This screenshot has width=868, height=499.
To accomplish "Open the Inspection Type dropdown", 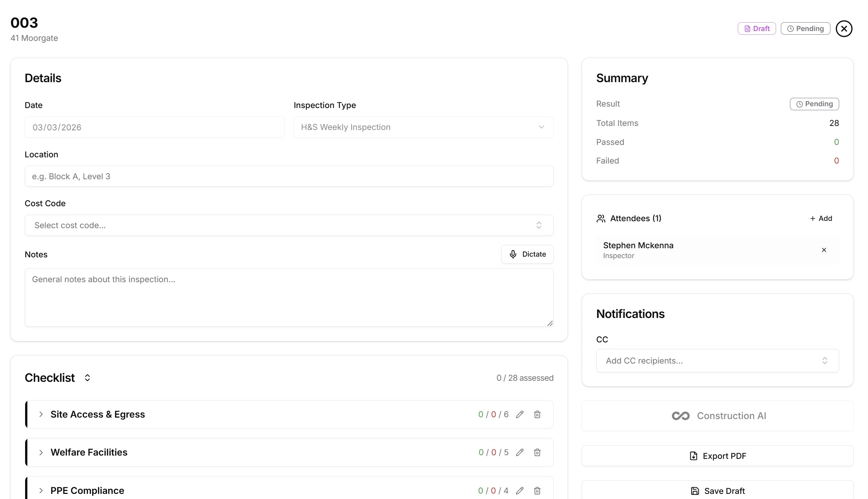I will click(423, 127).
